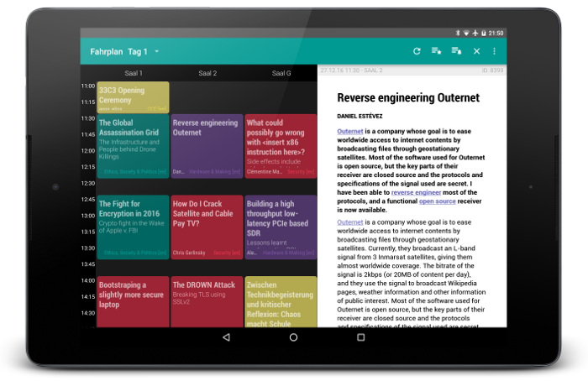The height and width of the screenshot is (381, 588).
Task: Open How Do I Crack Satellite talk
Action: 207,227
